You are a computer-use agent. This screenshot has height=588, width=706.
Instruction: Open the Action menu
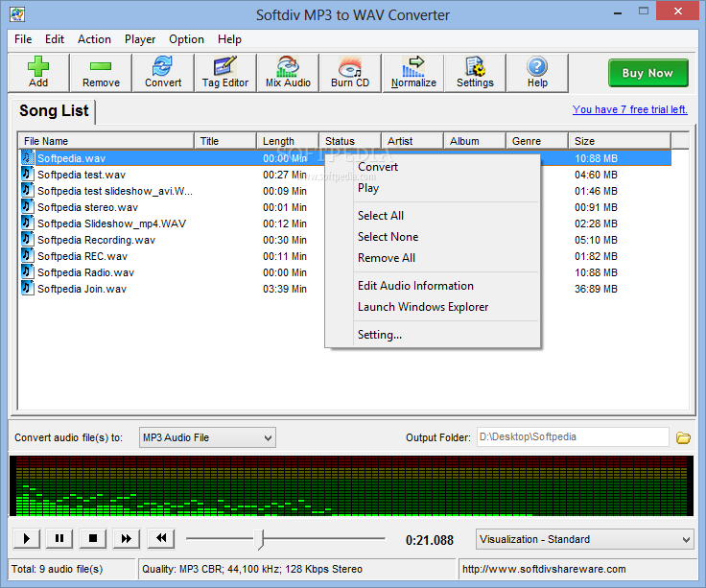94,39
